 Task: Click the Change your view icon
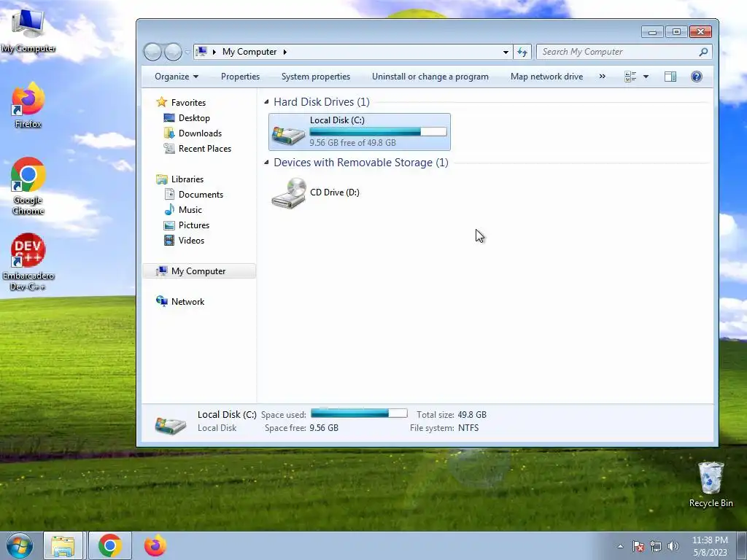630,77
